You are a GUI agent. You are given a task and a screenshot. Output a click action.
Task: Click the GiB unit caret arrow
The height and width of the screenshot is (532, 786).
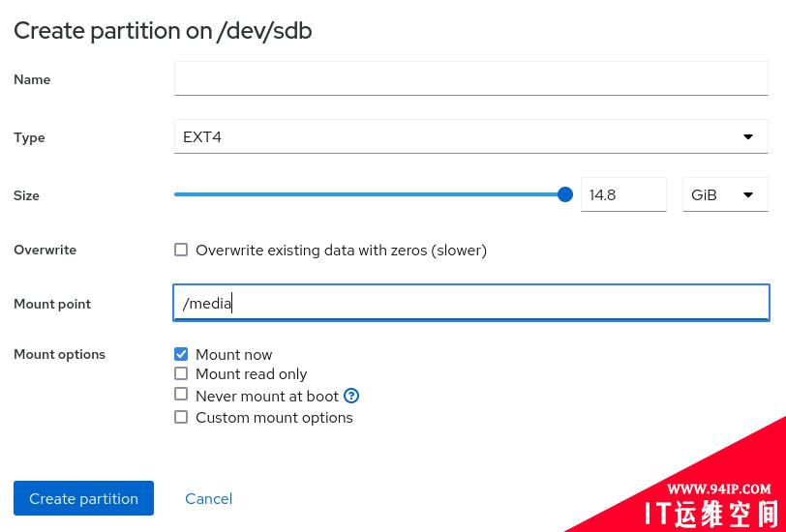(x=748, y=194)
